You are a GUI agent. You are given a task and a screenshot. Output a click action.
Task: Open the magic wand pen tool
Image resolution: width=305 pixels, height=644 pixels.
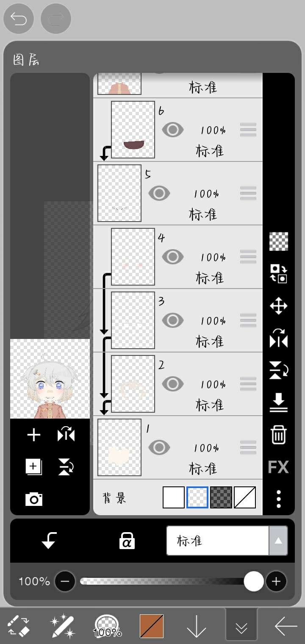(62, 627)
